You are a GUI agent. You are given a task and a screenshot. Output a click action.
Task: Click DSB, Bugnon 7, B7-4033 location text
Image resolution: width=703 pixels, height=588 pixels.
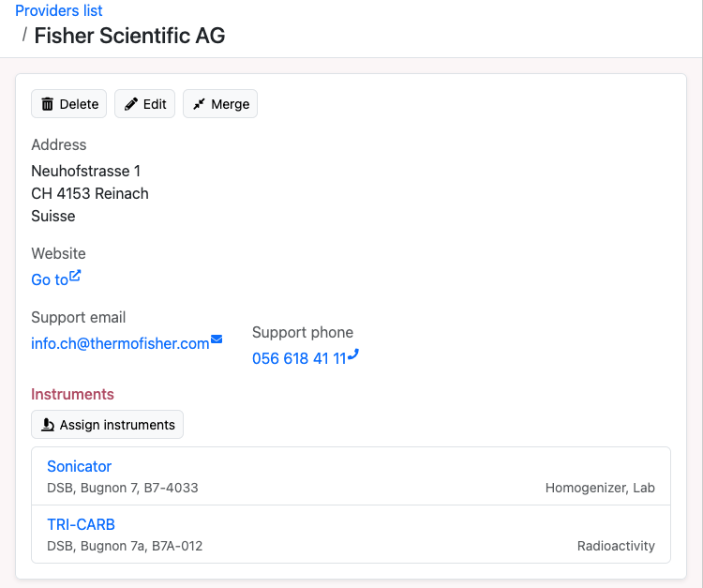click(123, 488)
